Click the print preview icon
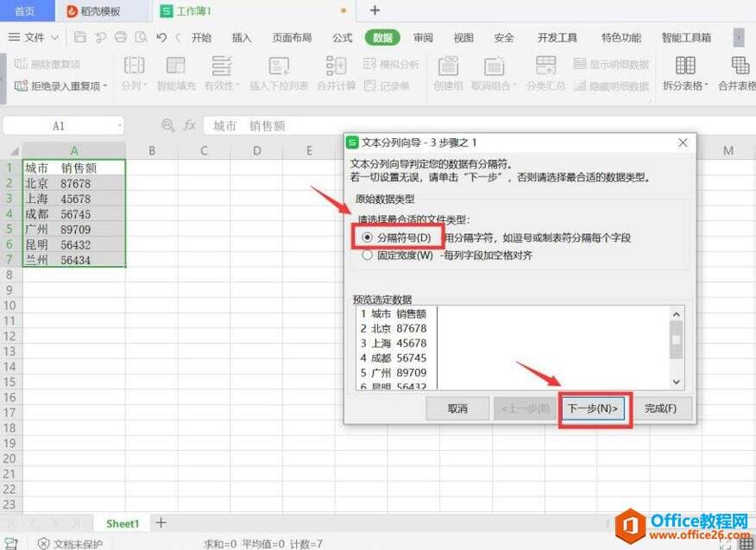The height and width of the screenshot is (550, 756). point(141,37)
